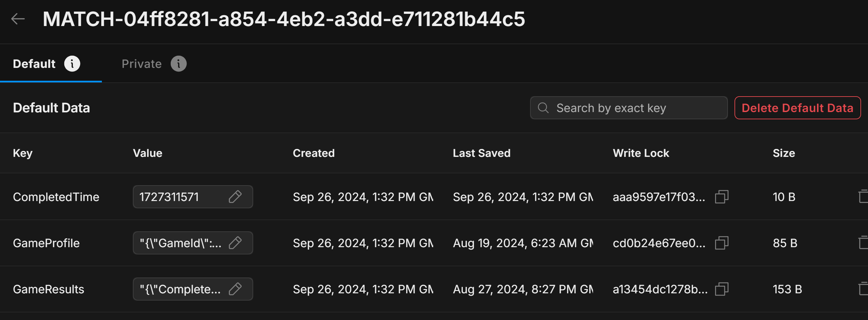The height and width of the screenshot is (320, 868).
Task: Edit the GameProfile value with the pencil icon
Action: coord(236,243)
